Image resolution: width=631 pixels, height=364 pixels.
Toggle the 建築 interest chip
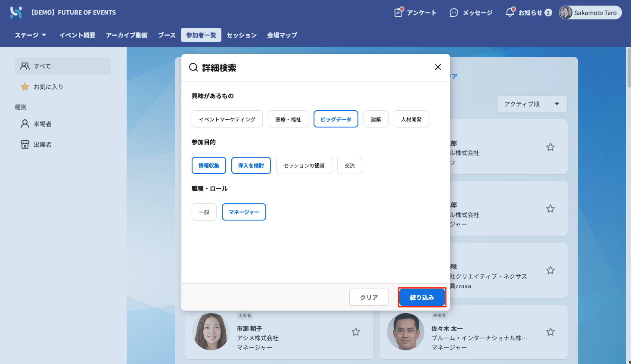pos(376,119)
